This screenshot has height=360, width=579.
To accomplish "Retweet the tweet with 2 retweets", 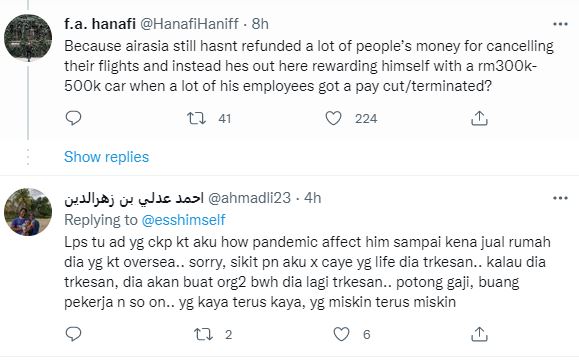I will pos(203,334).
